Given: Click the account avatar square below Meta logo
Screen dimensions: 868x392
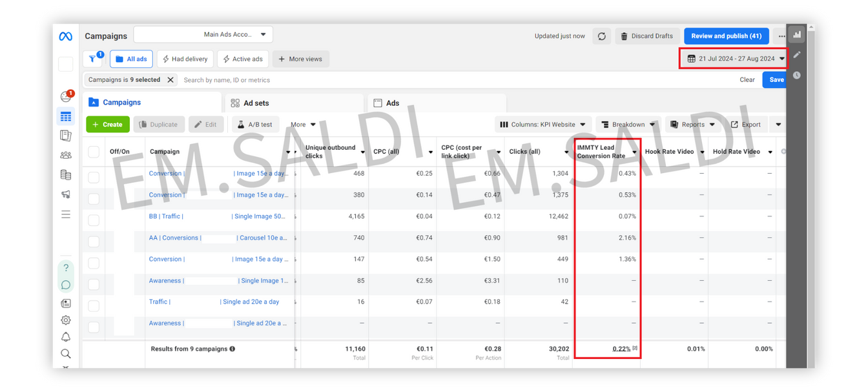Looking at the screenshot, I should (x=66, y=64).
